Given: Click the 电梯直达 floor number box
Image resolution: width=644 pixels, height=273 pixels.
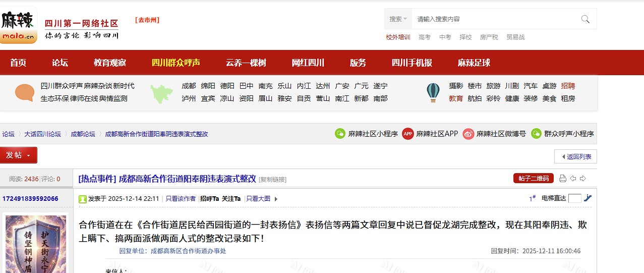Looking at the screenshot, I should point(574,198).
